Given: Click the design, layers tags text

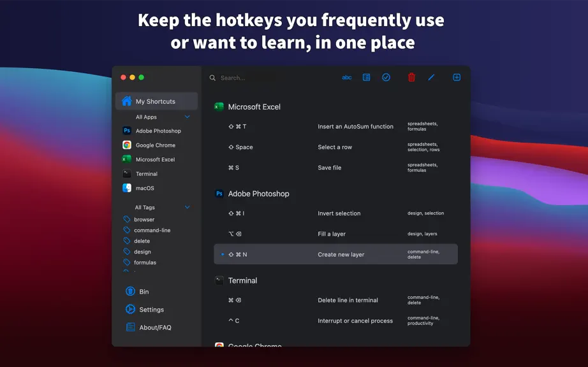Looking at the screenshot, I should (x=422, y=234).
